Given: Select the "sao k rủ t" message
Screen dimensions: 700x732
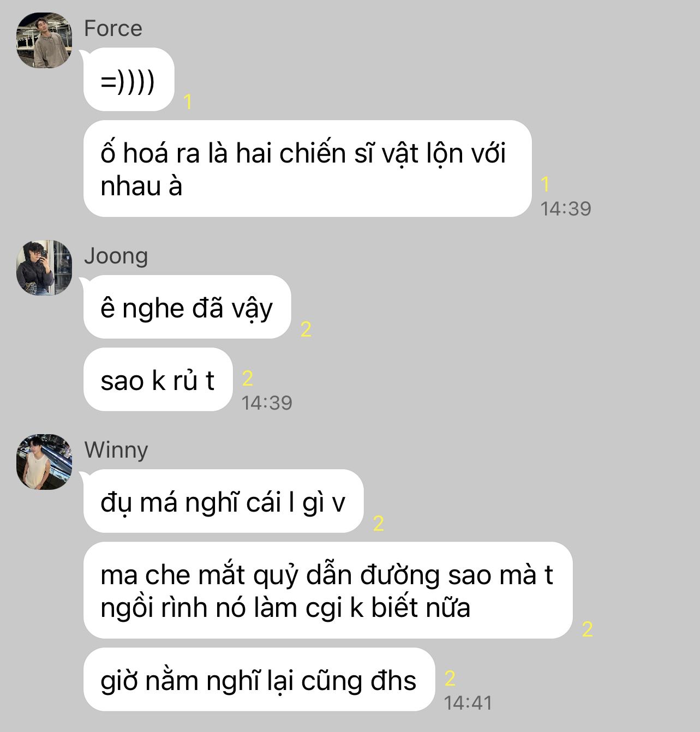Looking at the screenshot, I should pos(158,380).
